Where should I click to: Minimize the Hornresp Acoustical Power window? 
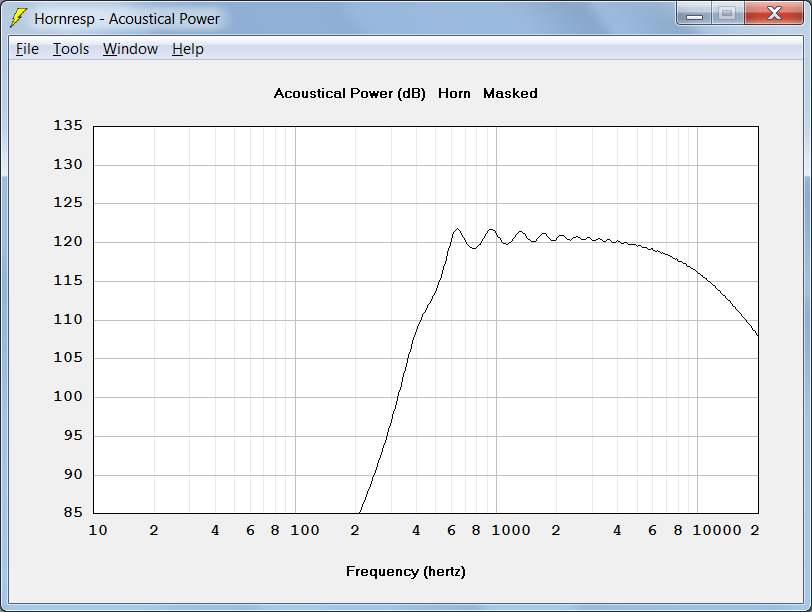pos(694,13)
